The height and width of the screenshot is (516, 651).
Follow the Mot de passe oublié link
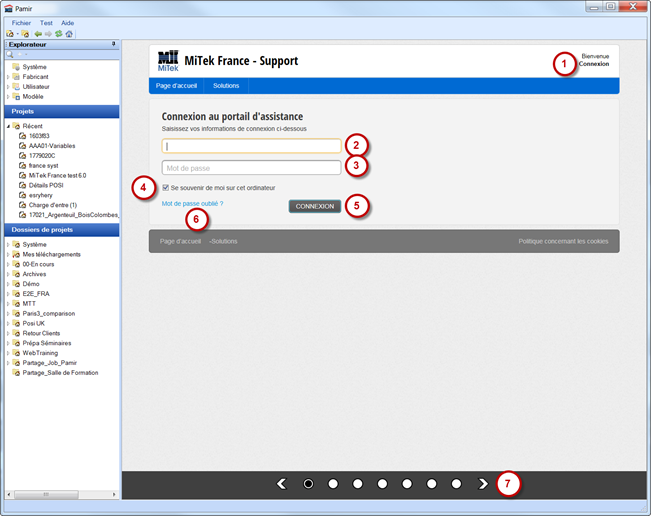(x=192, y=203)
